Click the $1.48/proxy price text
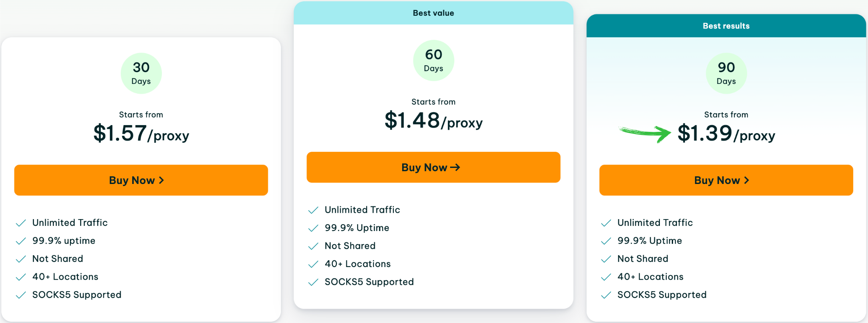This screenshot has width=868, height=323. tap(434, 121)
